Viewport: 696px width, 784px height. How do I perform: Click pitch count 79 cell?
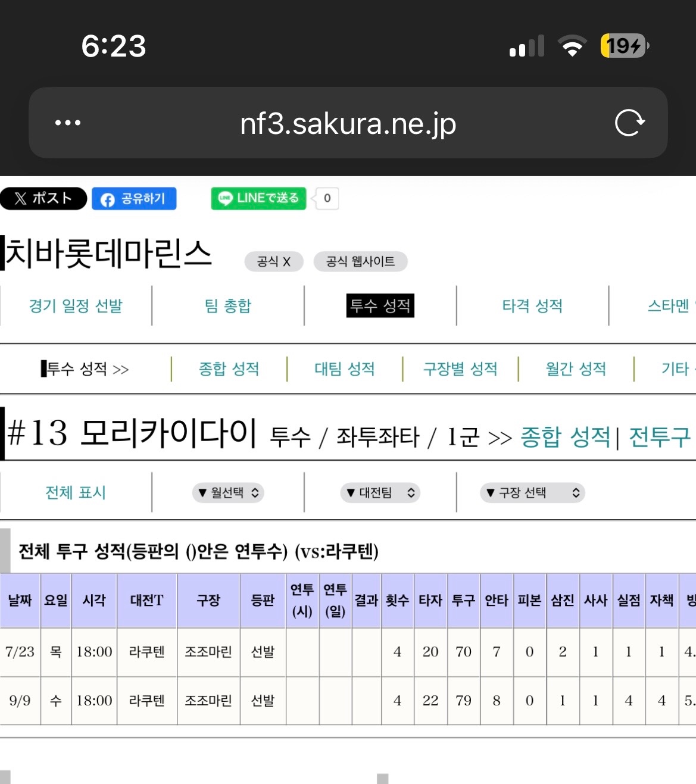coord(463,701)
